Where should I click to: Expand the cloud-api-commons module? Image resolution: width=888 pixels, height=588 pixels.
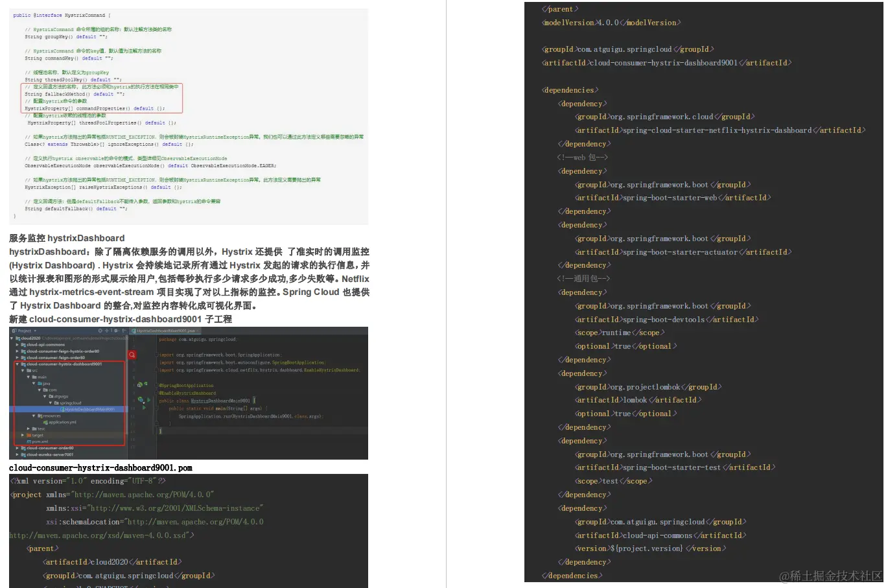[x=16, y=344]
